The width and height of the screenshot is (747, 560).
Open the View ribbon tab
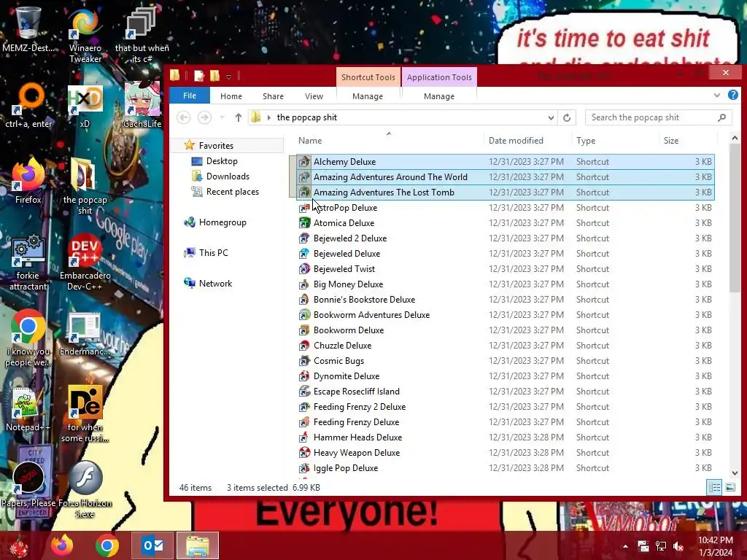point(314,96)
